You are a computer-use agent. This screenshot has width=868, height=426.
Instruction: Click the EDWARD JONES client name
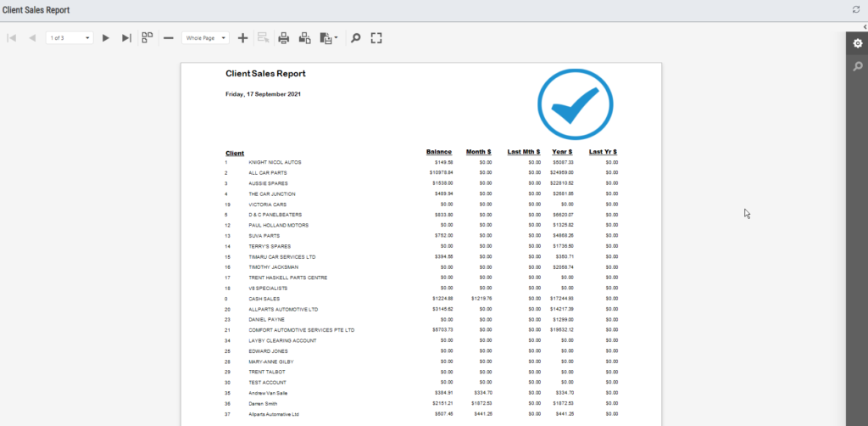pos(269,351)
